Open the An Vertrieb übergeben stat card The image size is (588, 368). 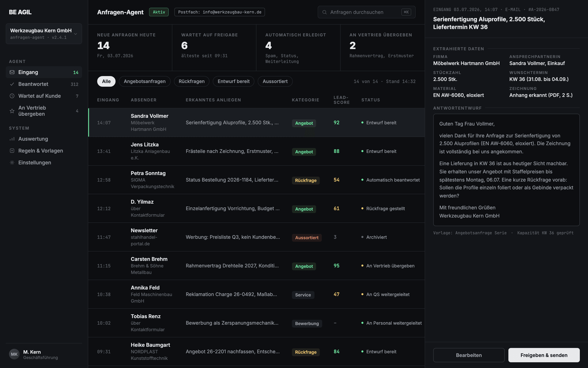click(383, 48)
